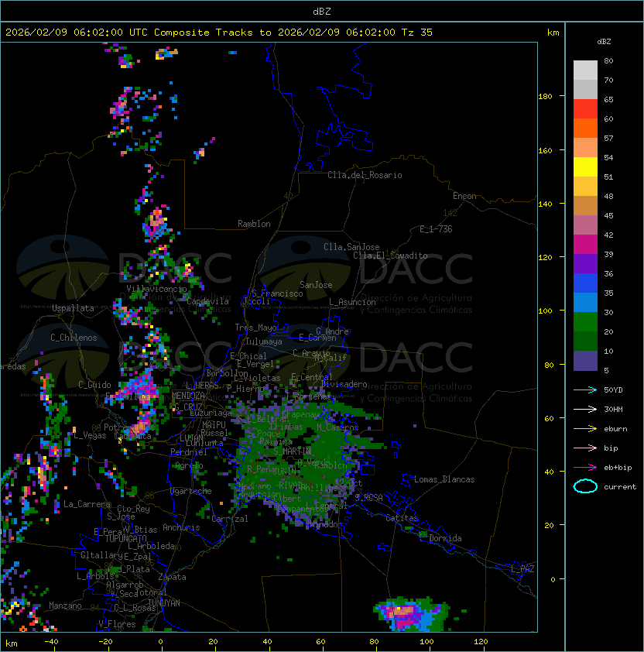
Task: Select the magenta 42 dBZ legend swatch
Action: [585, 244]
